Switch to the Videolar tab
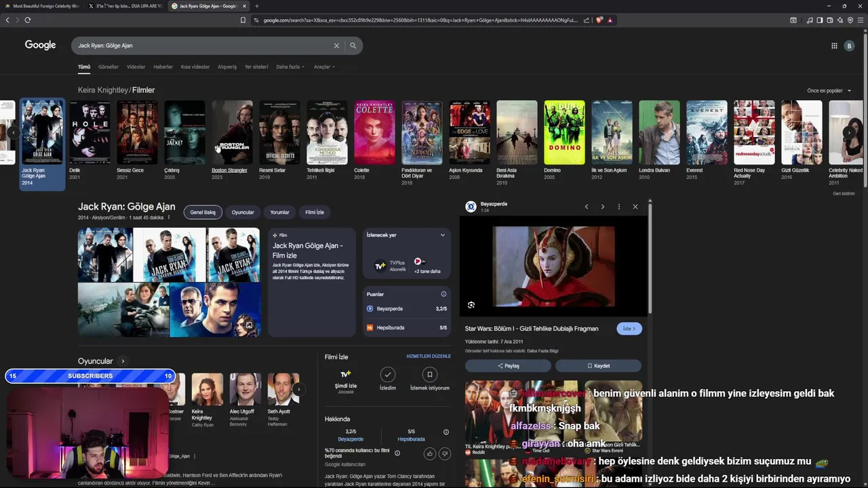868x488 pixels. point(136,67)
